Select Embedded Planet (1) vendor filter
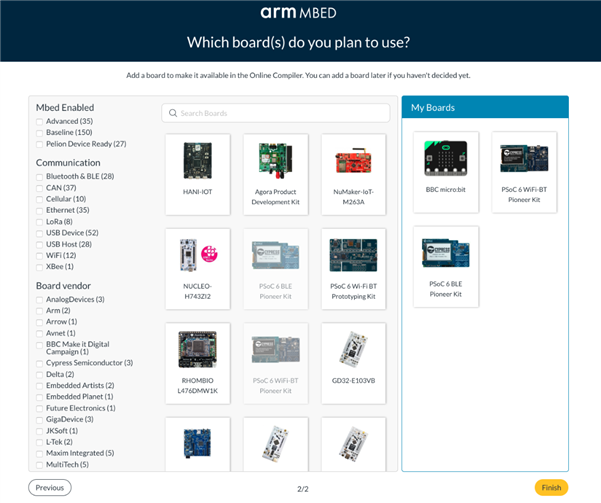This screenshot has width=601, height=503. (39, 397)
